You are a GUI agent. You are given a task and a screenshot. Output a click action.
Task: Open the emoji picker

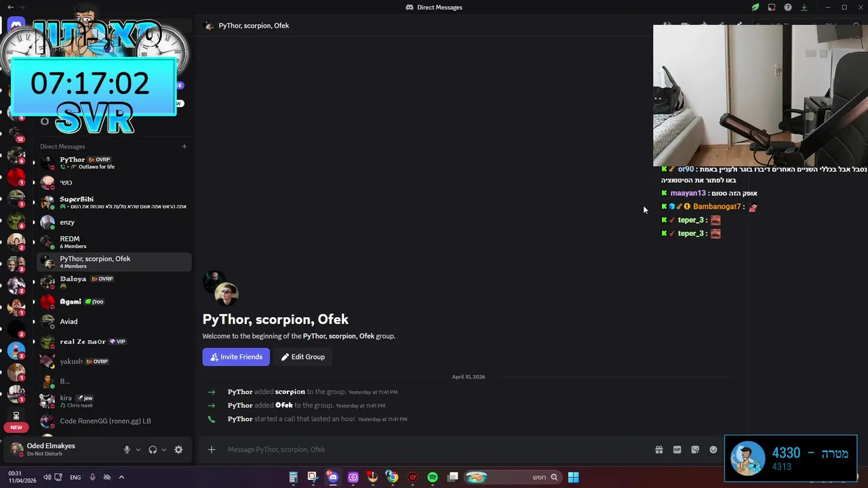tap(713, 449)
